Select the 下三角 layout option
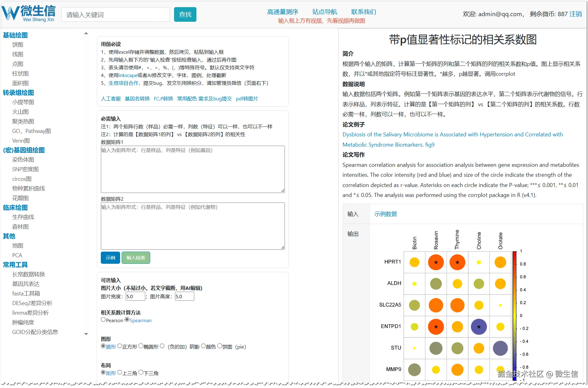The width and height of the screenshot is (588, 388). coord(141,372)
